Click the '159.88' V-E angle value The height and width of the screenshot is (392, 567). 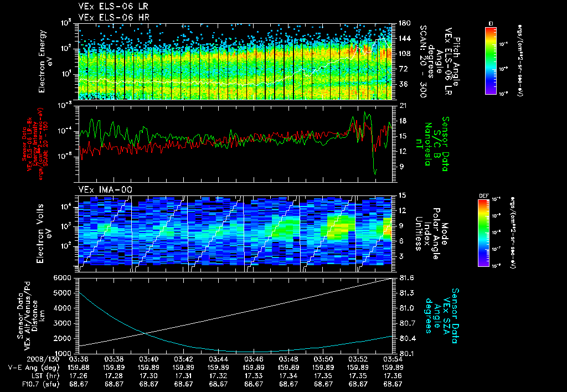[x=79, y=368]
